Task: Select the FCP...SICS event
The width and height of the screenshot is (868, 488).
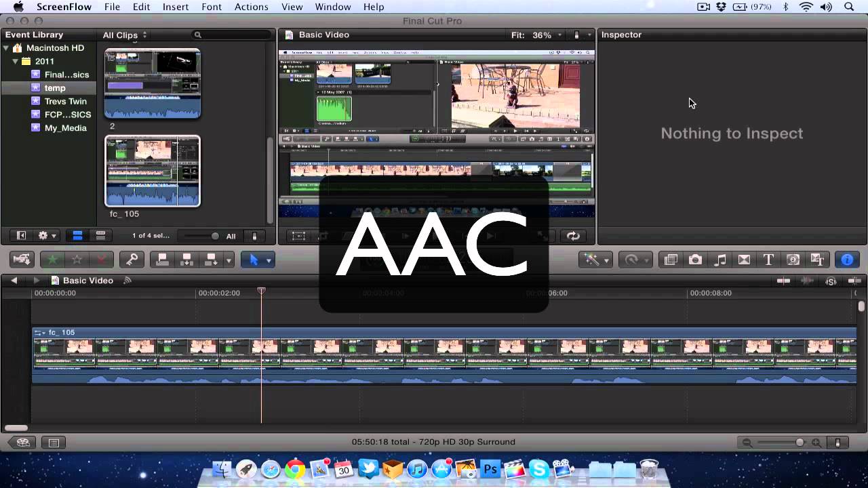Action: pos(68,115)
